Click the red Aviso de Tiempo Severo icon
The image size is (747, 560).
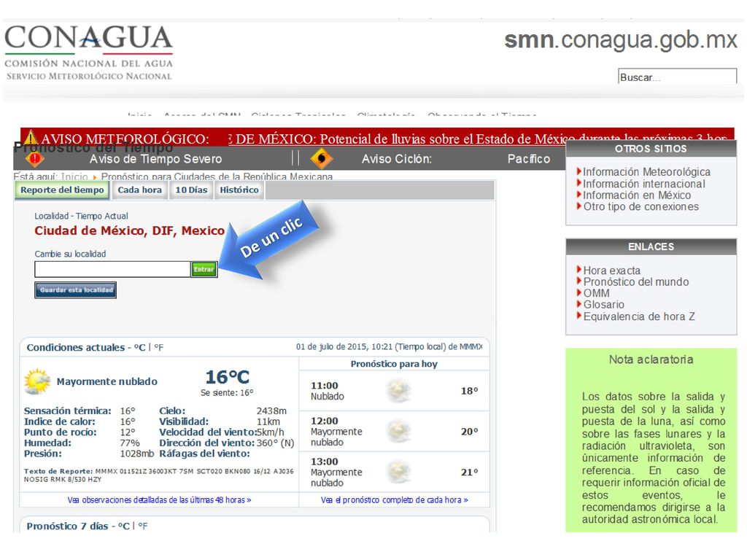point(35,158)
